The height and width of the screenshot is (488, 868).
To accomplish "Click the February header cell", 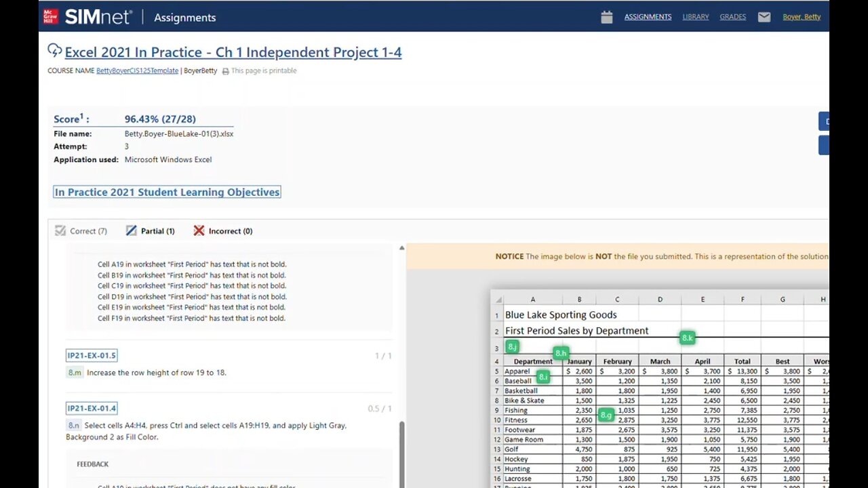I will tap(617, 361).
